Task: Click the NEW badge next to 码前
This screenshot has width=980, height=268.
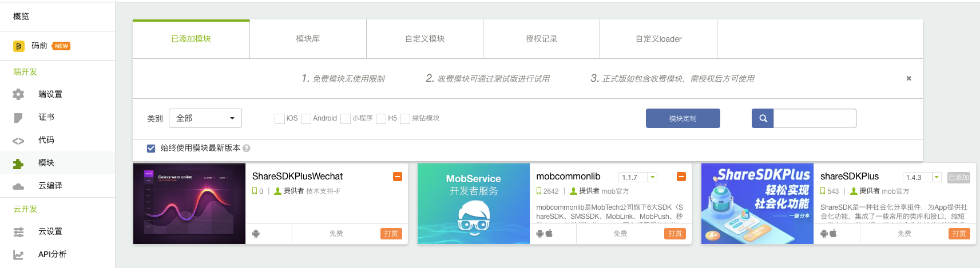Action: coord(61,46)
